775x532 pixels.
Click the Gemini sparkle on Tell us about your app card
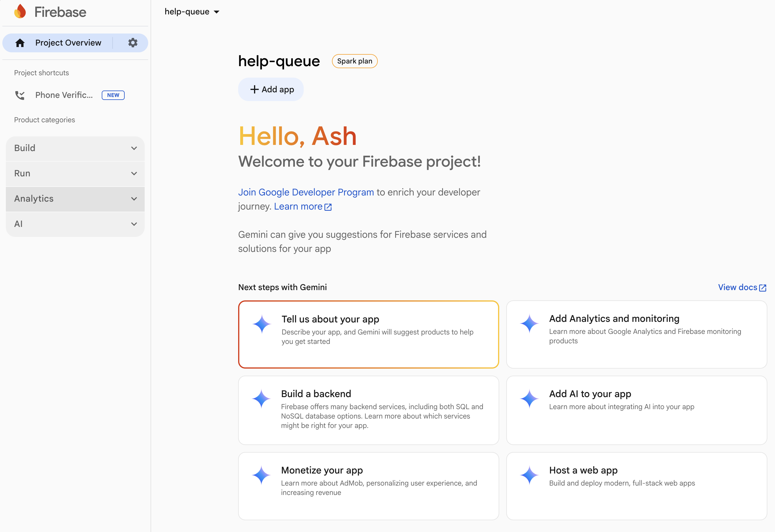click(x=262, y=324)
